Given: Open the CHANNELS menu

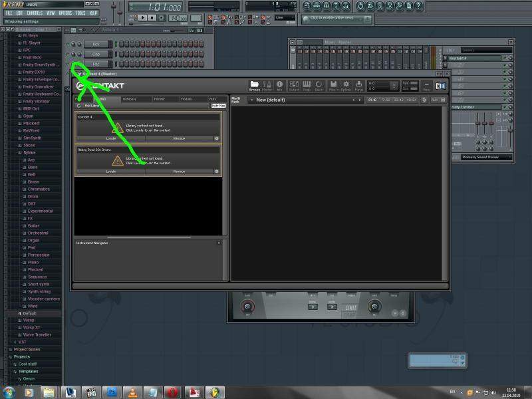Looking at the screenshot, I should [35, 13].
